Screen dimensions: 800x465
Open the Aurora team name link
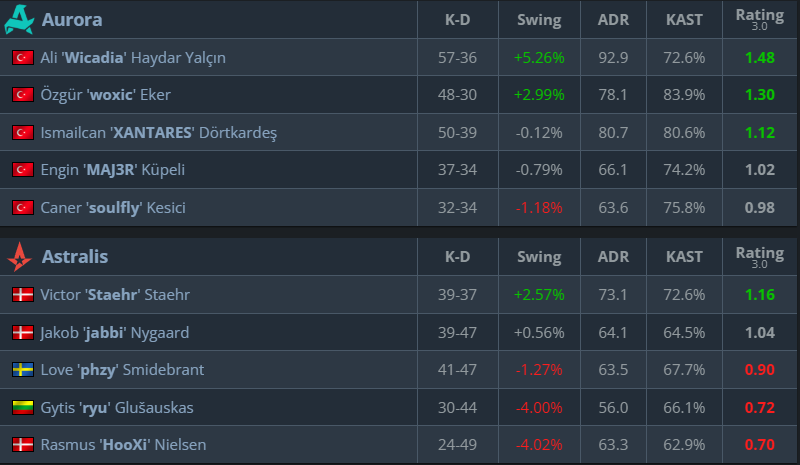pos(72,20)
